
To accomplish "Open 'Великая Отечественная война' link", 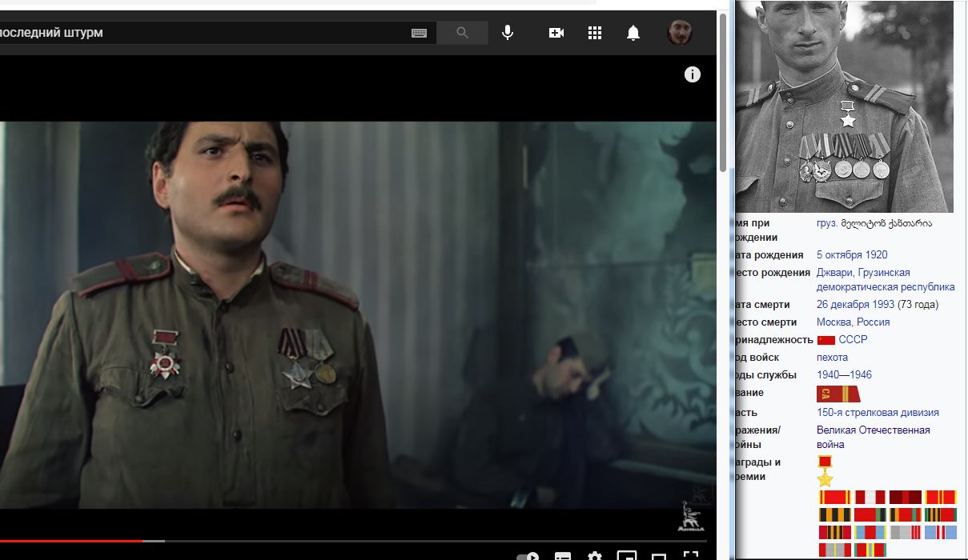I will tap(874, 437).
